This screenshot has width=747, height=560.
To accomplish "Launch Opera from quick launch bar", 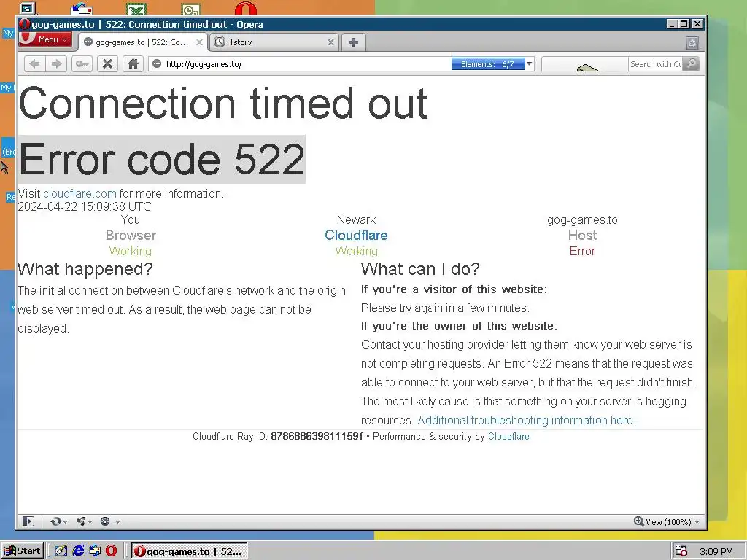I will [x=111, y=551].
